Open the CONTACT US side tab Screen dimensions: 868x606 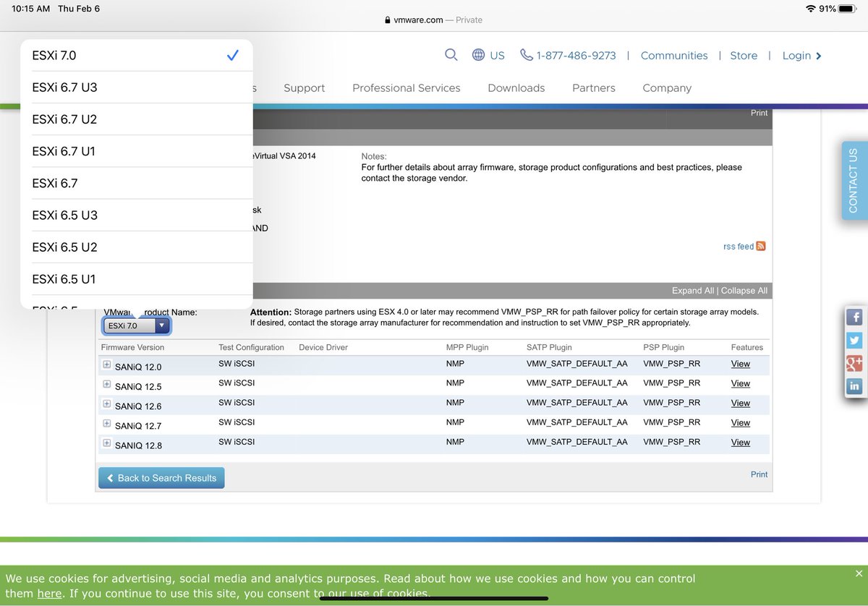tap(854, 180)
